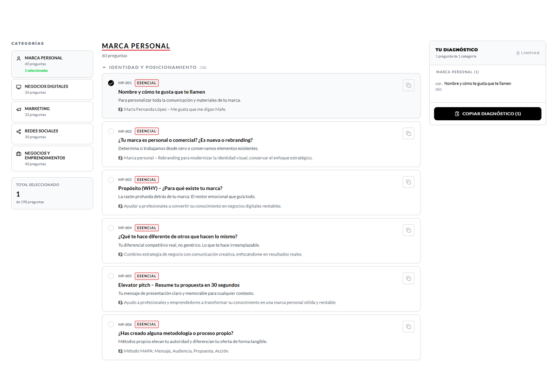This screenshot has width=560, height=392.
Task: Click the Copiar Diagnóstico button
Action: click(x=487, y=114)
